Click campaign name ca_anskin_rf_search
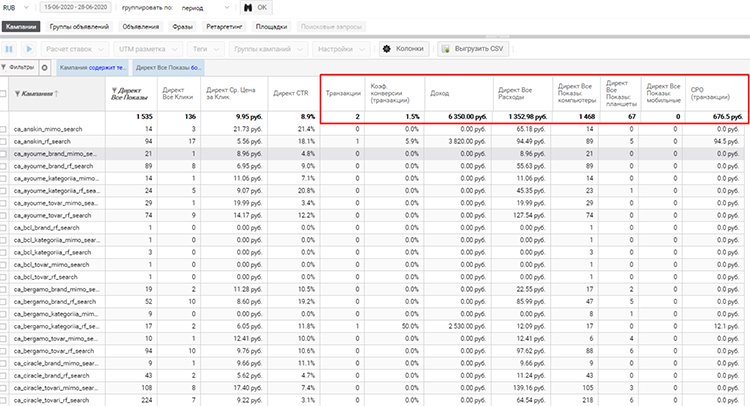750x406 pixels. 42,142
